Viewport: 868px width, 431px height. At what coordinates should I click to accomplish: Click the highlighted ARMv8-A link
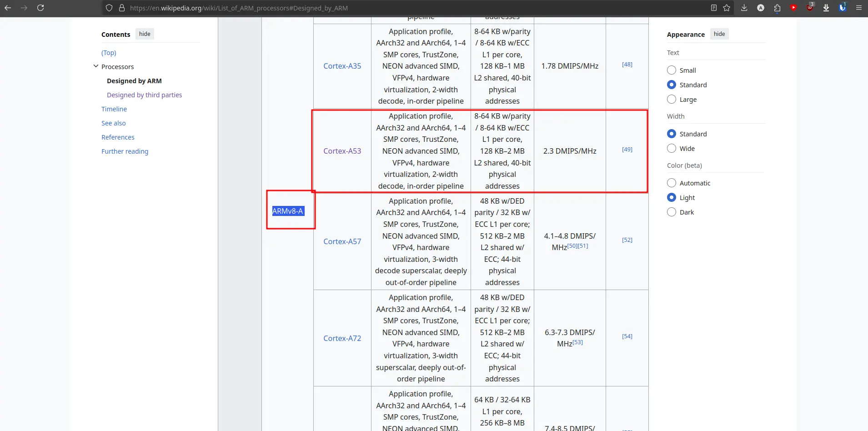(x=288, y=211)
